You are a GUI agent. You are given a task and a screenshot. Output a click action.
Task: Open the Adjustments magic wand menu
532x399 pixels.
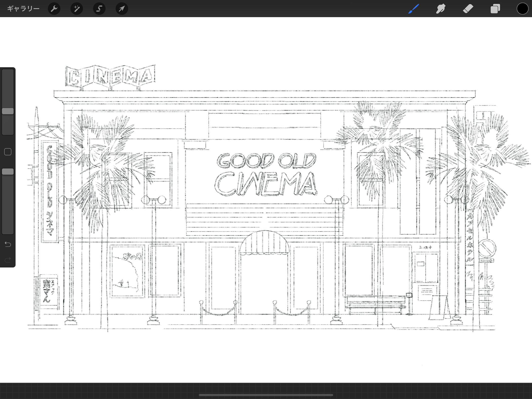[x=76, y=9]
